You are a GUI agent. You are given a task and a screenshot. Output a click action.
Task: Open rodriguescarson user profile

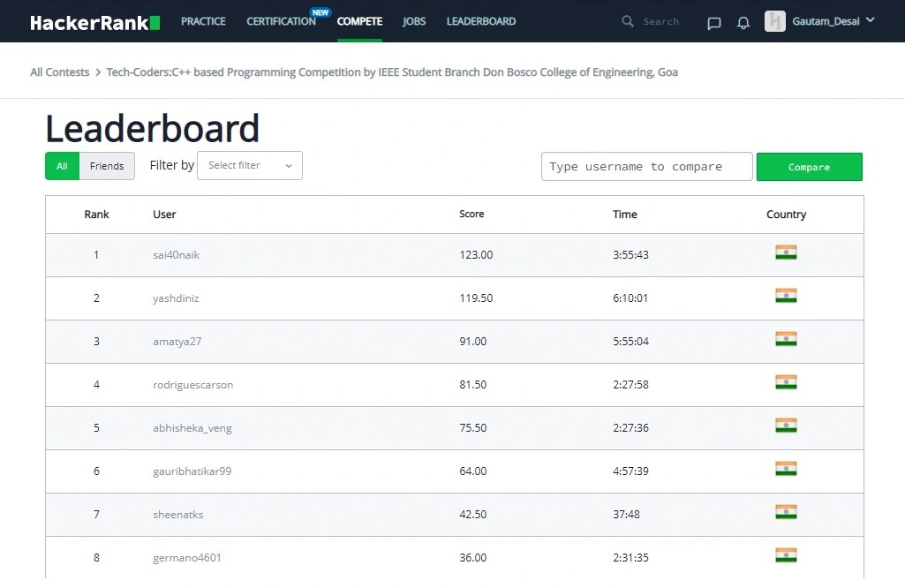pos(192,385)
